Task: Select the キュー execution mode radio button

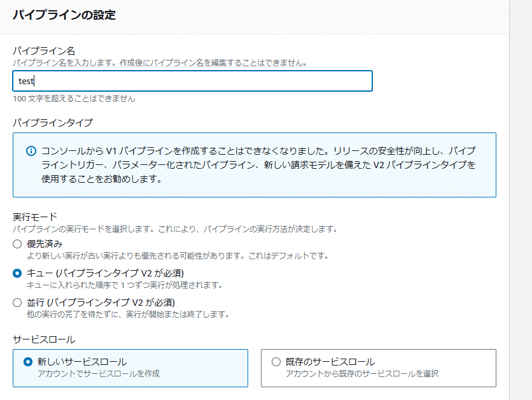Action: pos(17,273)
